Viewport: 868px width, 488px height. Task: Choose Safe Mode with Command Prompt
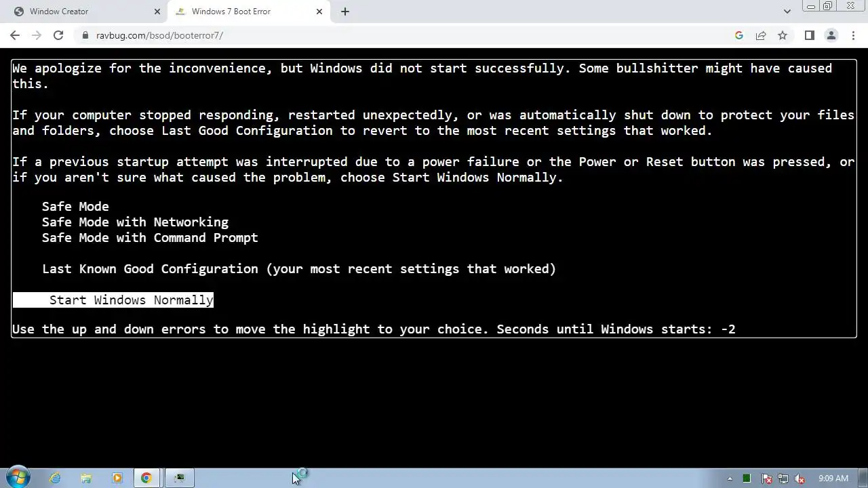click(x=150, y=238)
